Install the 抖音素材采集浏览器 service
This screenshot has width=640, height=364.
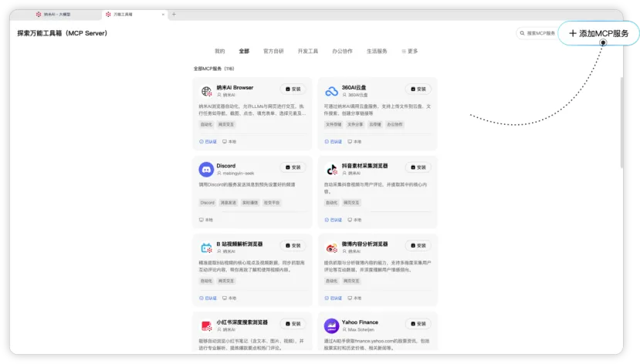(x=418, y=167)
